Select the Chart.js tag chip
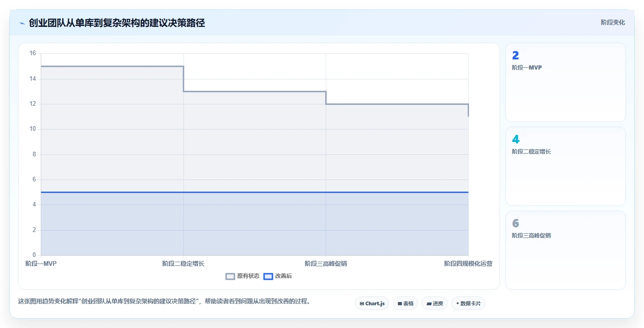644x328 pixels. pyautogui.click(x=372, y=303)
